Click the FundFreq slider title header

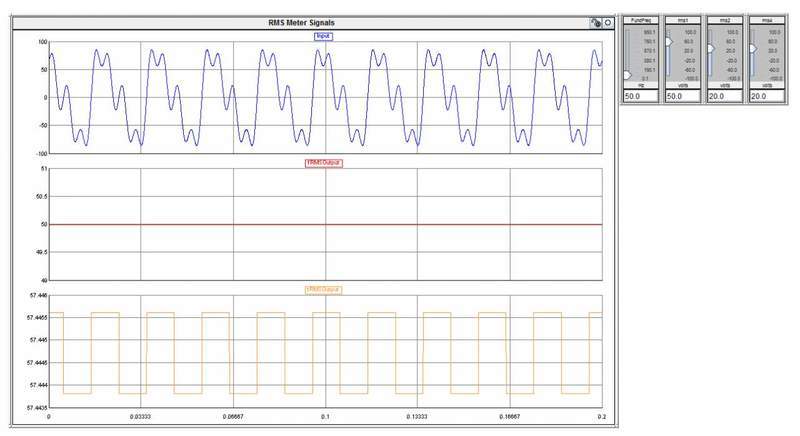point(640,19)
